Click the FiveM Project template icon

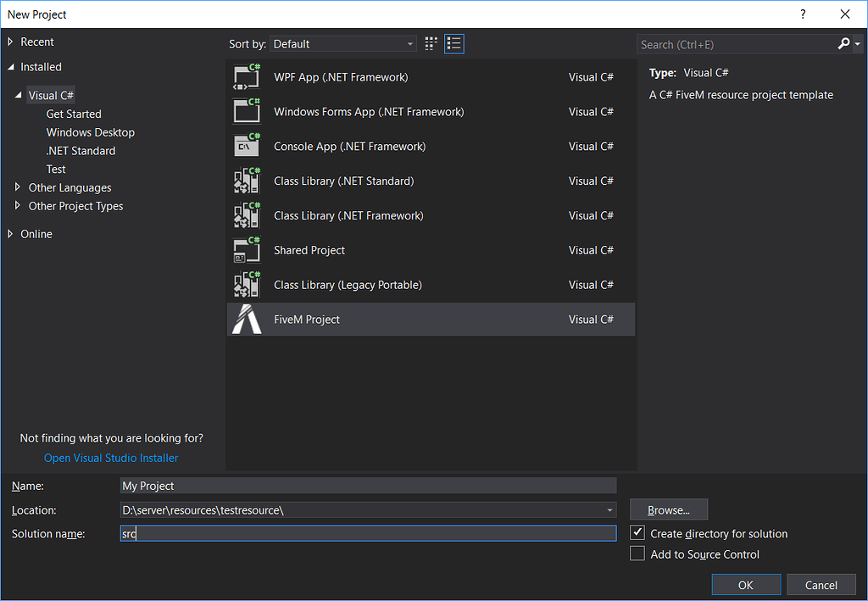pos(246,320)
